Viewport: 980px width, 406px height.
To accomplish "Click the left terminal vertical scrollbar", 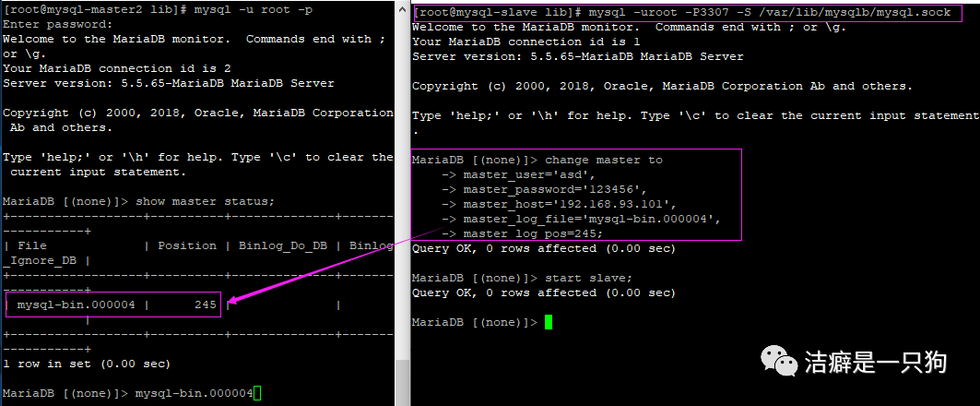I will [401, 203].
